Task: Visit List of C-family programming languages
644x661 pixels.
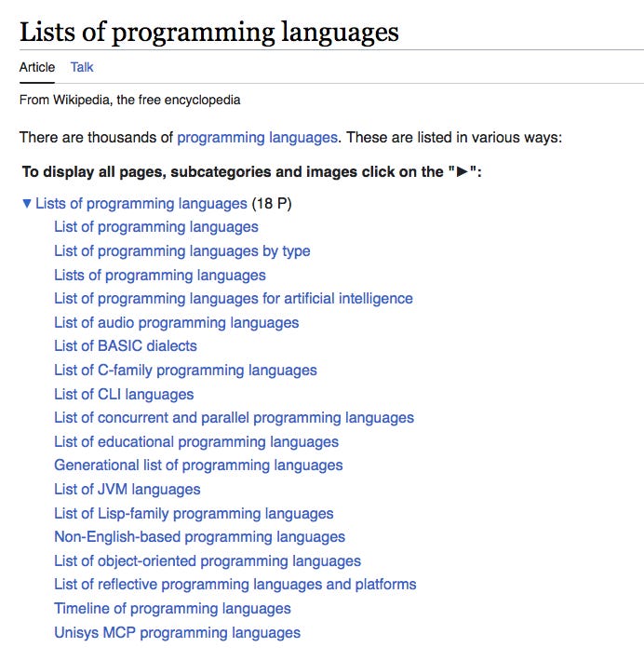Action: (185, 371)
